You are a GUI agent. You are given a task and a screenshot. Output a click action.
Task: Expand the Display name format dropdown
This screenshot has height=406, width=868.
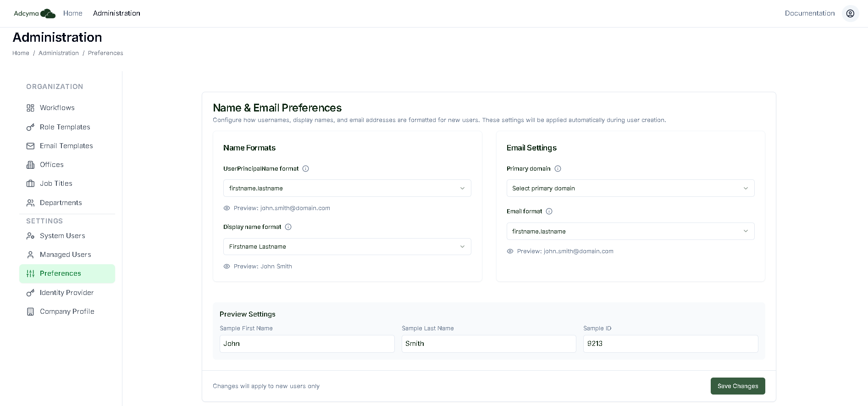click(347, 247)
